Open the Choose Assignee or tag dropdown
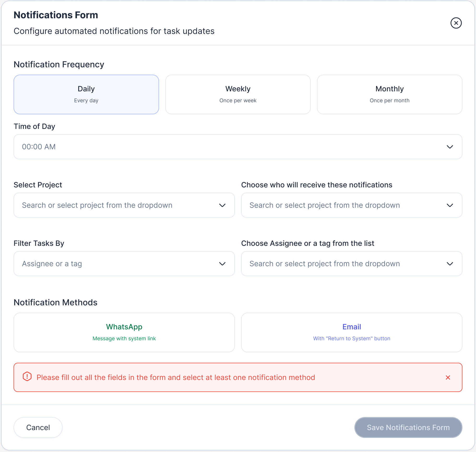Screen dimensions: 476x452 pyautogui.click(x=352, y=264)
